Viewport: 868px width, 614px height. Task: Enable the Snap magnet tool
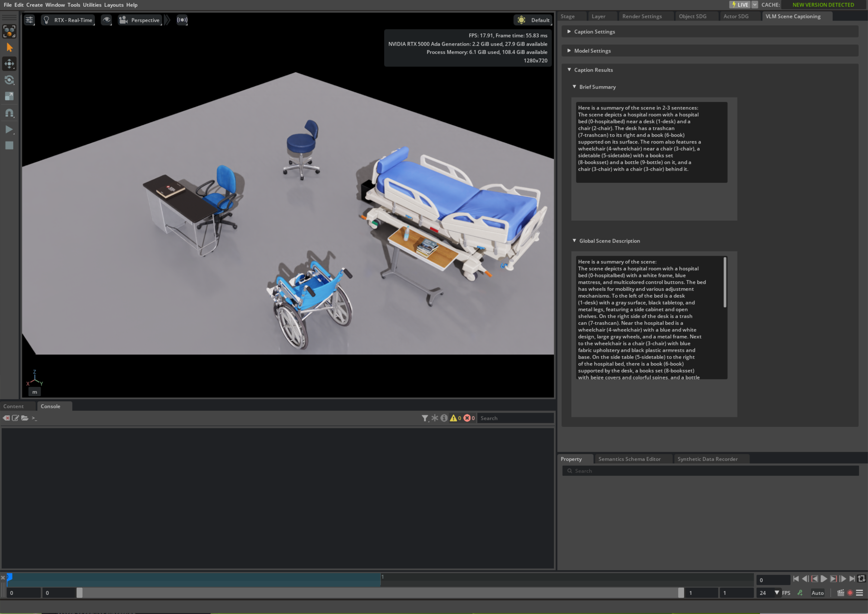(10, 112)
